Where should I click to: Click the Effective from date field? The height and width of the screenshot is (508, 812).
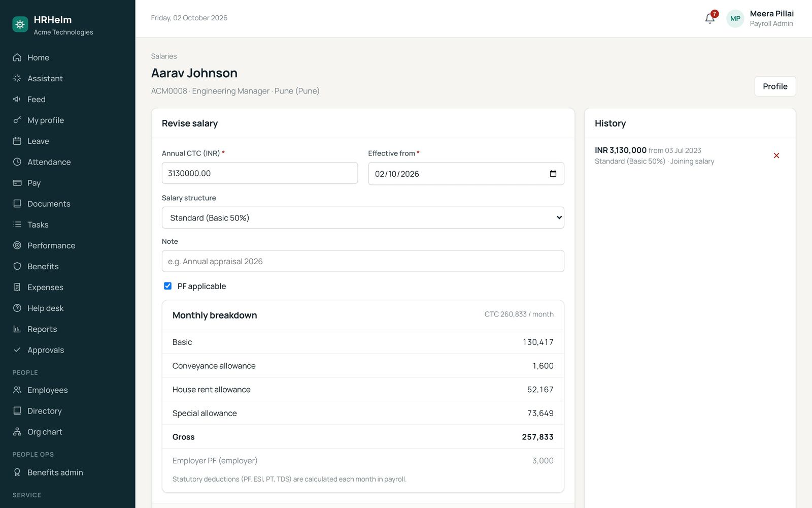coord(466,174)
